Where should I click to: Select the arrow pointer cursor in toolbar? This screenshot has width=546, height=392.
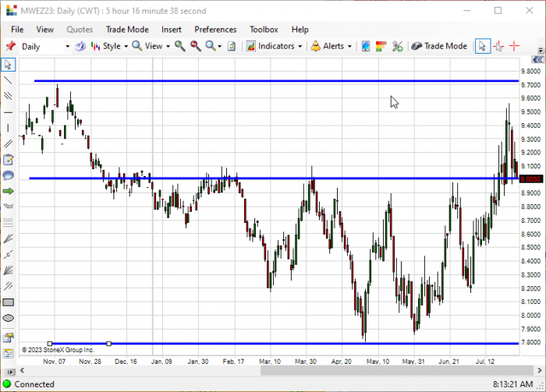[483, 46]
